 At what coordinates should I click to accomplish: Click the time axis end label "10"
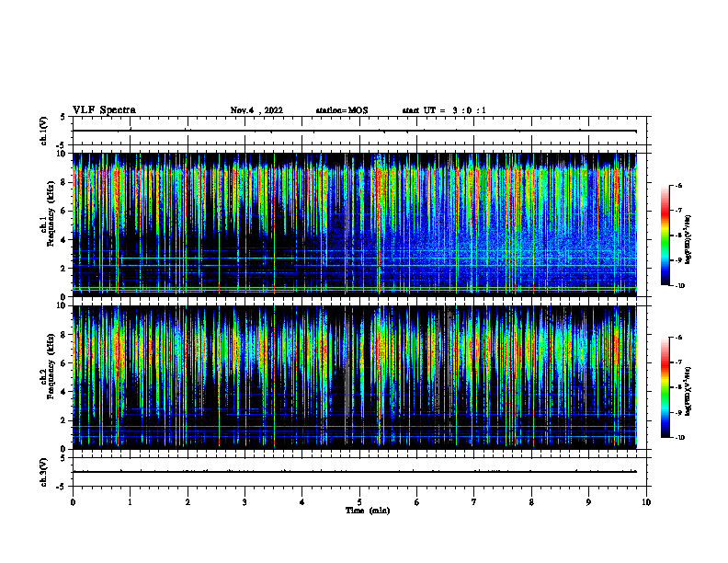(646, 502)
